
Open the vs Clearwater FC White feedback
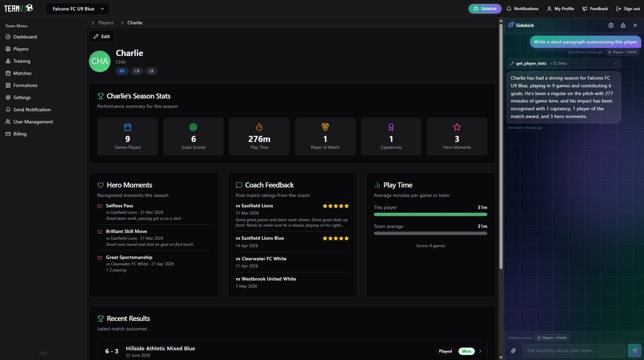coord(292,262)
